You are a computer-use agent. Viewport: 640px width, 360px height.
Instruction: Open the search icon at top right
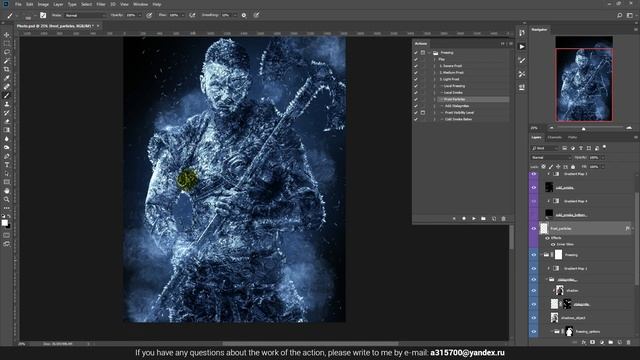(620, 15)
